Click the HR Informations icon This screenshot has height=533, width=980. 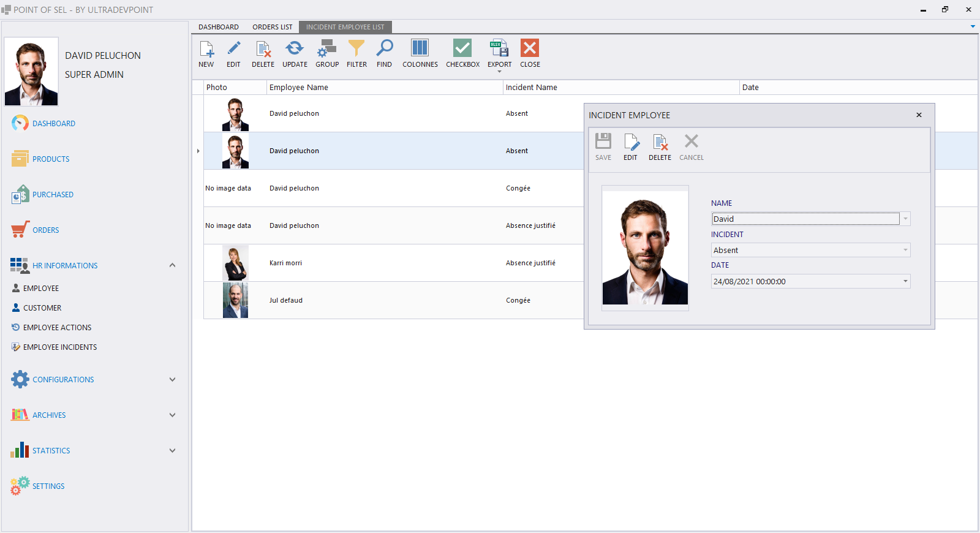pos(20,265)
